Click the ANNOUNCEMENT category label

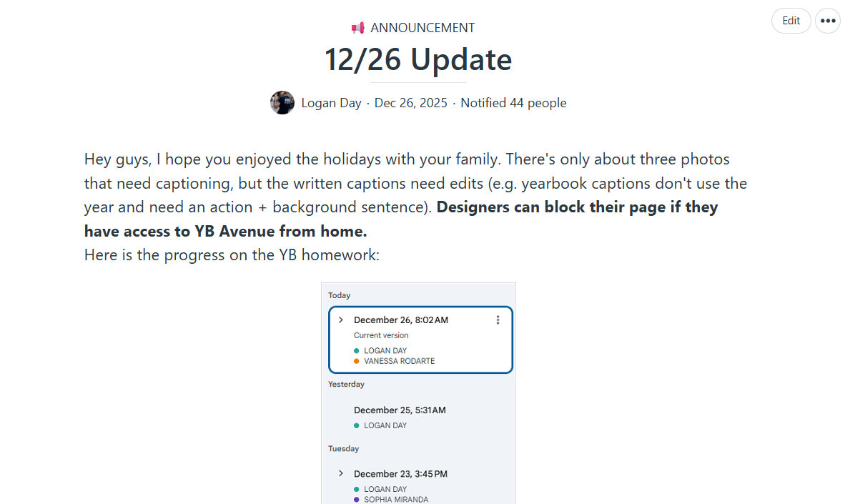(422, 28)
